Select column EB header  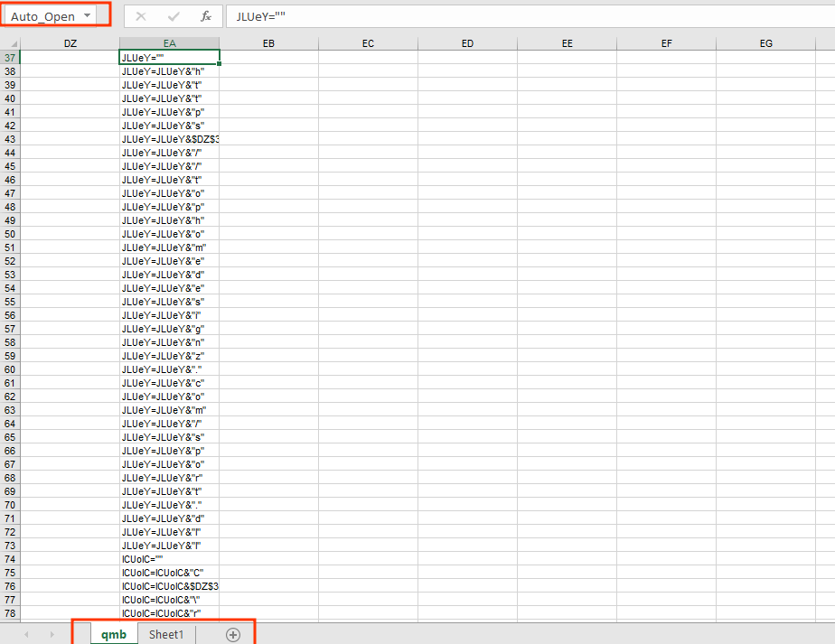click(x=268, y=43)
